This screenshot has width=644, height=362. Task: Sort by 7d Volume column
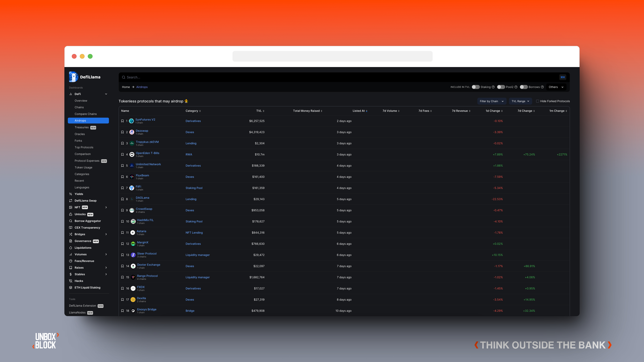click(x=391, y=111)
